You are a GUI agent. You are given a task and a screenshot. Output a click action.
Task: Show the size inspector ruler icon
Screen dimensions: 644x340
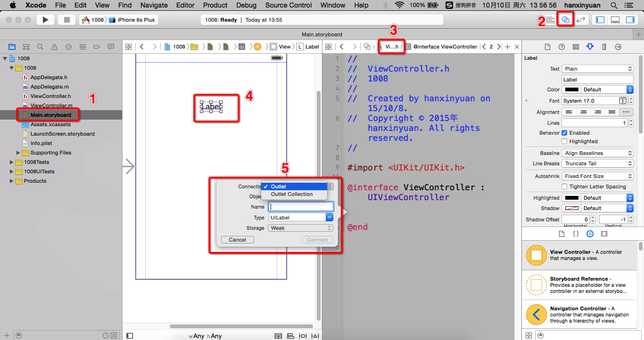coord(604,47)
